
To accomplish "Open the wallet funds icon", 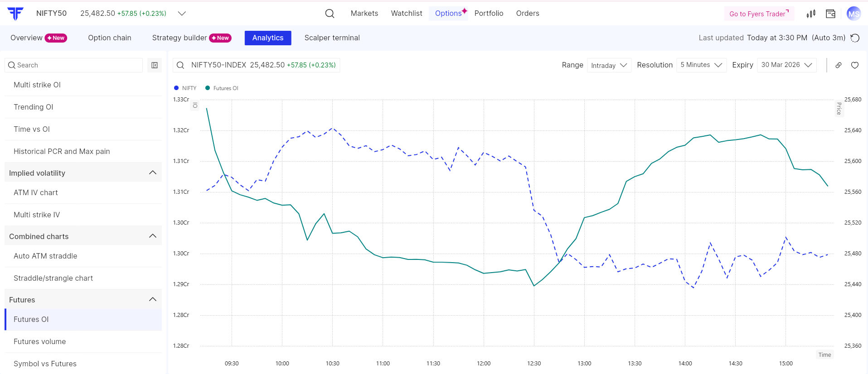I will 830,14.
